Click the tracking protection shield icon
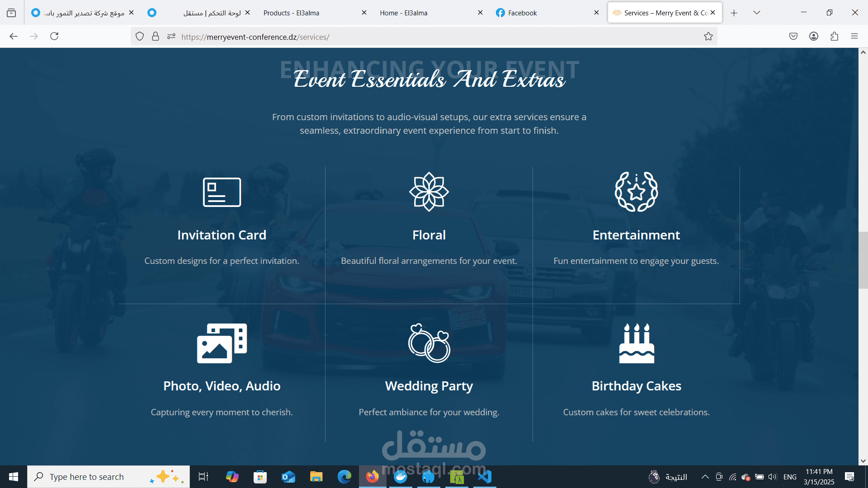Viewport: 868px width, 488px height. [140, 37]
